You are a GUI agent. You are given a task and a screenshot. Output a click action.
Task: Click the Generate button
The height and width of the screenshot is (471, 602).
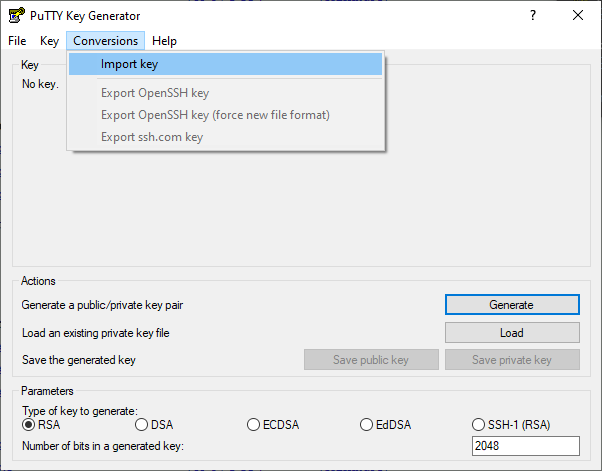pos(512,305)
